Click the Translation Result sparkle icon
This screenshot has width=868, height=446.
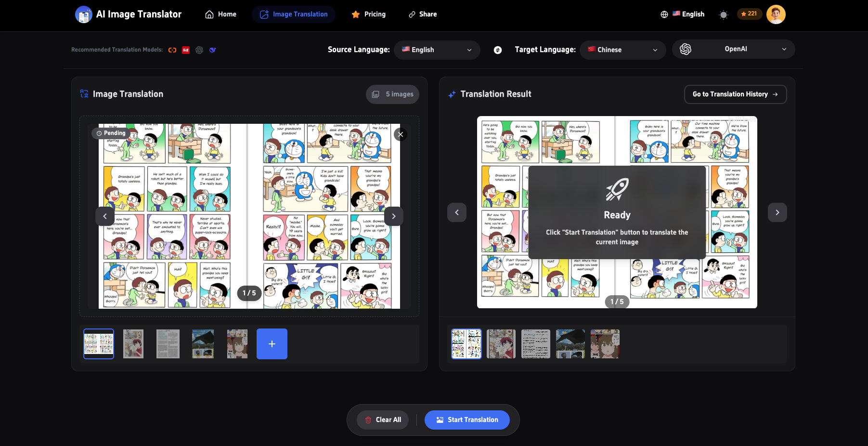(452, 94)
